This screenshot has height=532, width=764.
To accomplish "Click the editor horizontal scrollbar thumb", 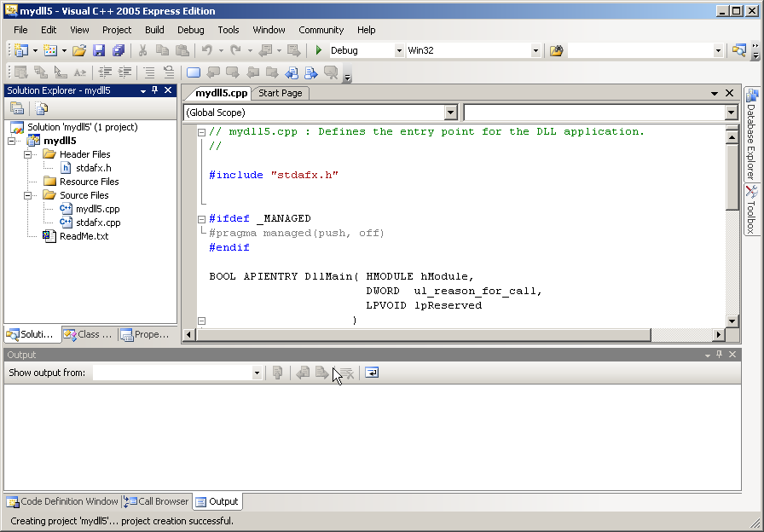I will 423,335.
